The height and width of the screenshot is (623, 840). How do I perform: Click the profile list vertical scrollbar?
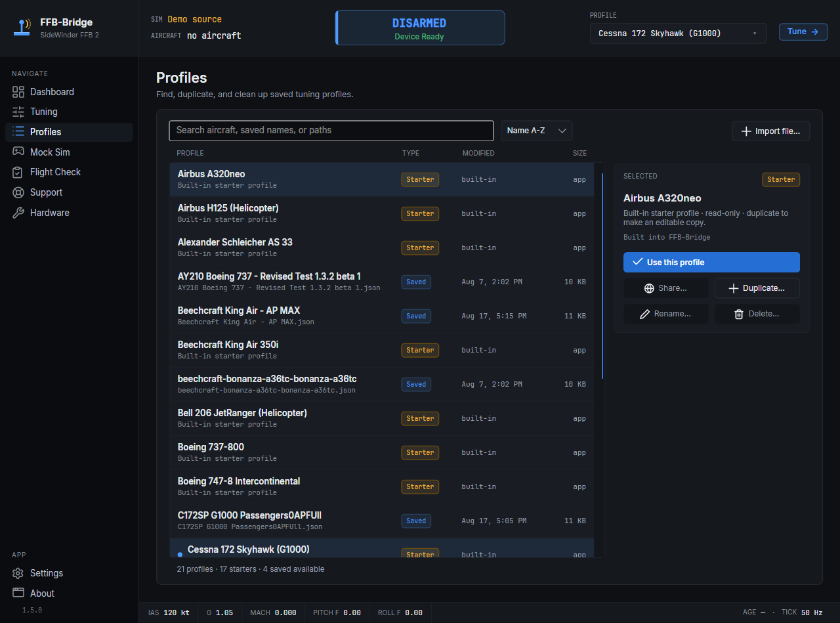pyautogui.click(x=602, y=276)
